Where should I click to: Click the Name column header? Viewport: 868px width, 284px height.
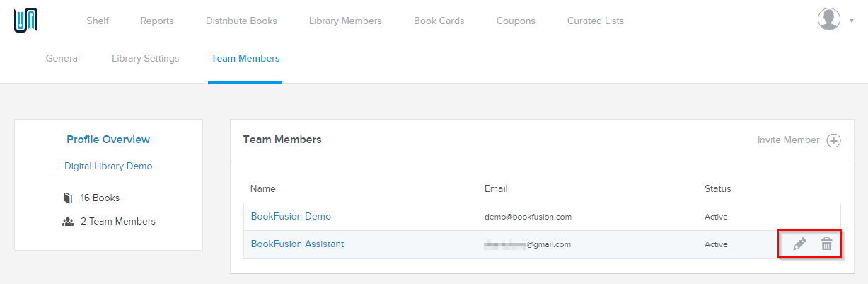[x=263, y=188]
